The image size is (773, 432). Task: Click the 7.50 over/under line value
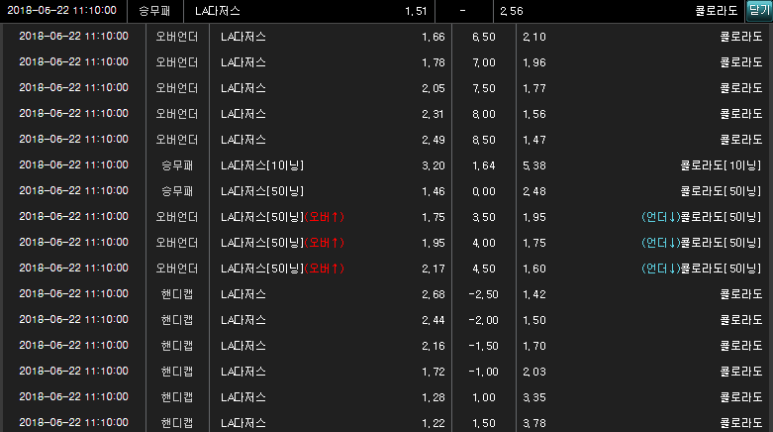[484, 88]
